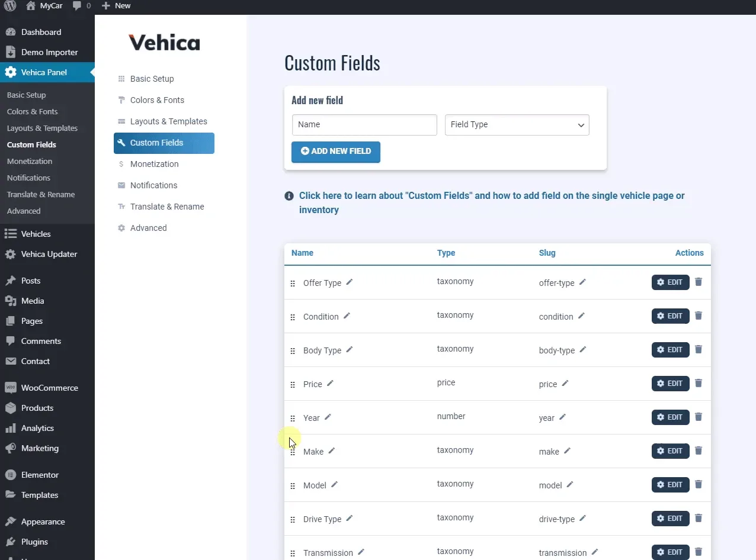Edit the Model field

(671, 485)
